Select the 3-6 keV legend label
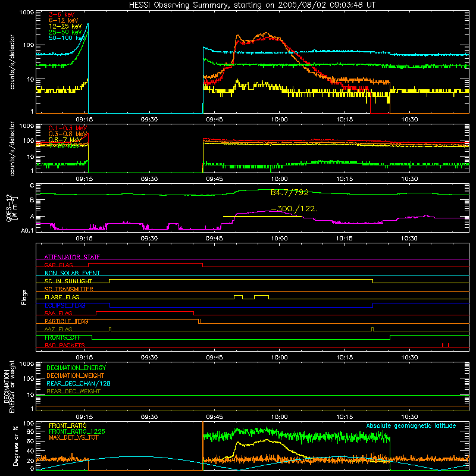Viewport: 476px width, 476px height. pyautogui.click(x=62, y=14)
